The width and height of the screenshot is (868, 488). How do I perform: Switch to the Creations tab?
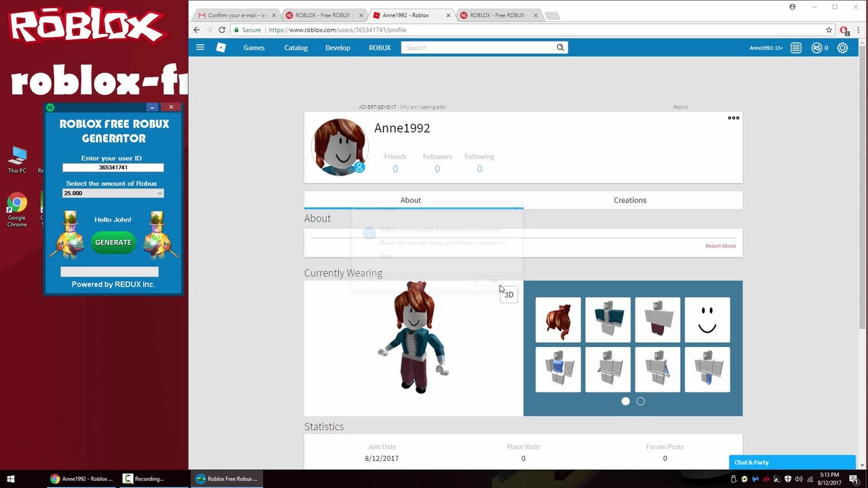click(x=630, y=200)
